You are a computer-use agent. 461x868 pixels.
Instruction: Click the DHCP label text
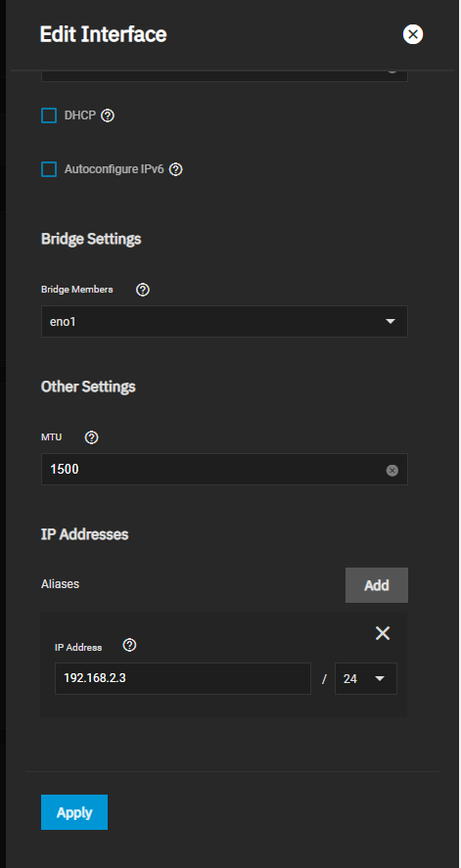(80, 115)
